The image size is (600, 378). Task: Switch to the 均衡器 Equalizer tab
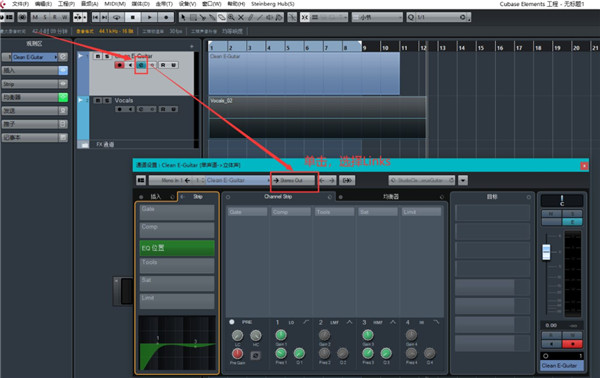(391, 197)
